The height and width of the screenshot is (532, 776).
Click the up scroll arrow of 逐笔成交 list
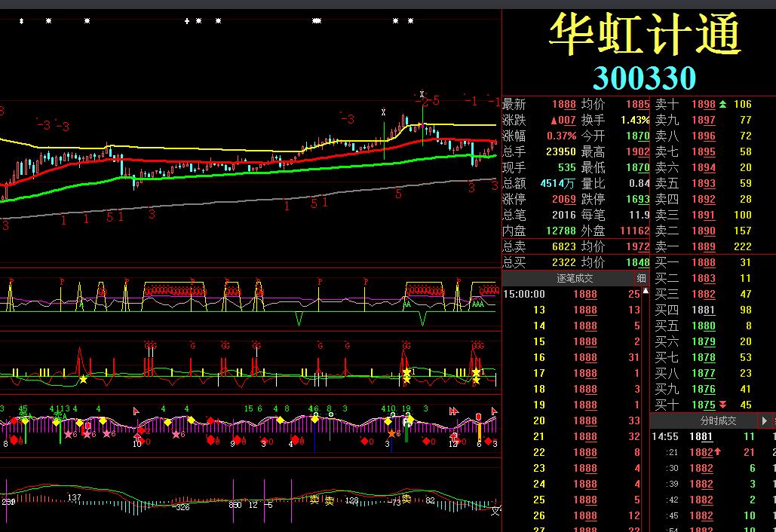646,291
